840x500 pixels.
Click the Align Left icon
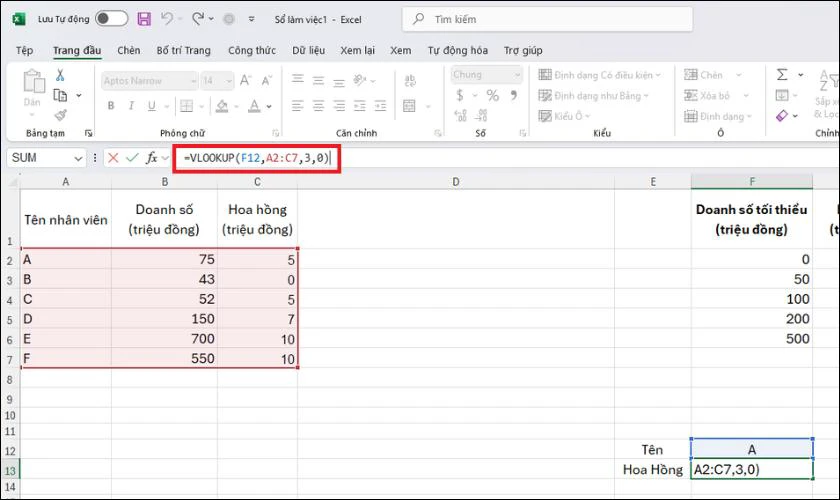point(298,106)
